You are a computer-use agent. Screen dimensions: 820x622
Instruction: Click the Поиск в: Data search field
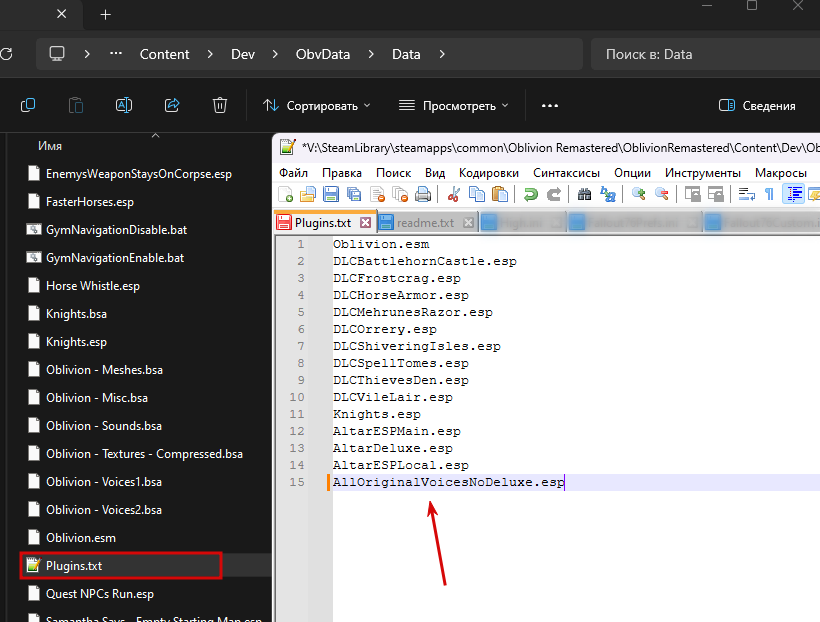point(705,54)
